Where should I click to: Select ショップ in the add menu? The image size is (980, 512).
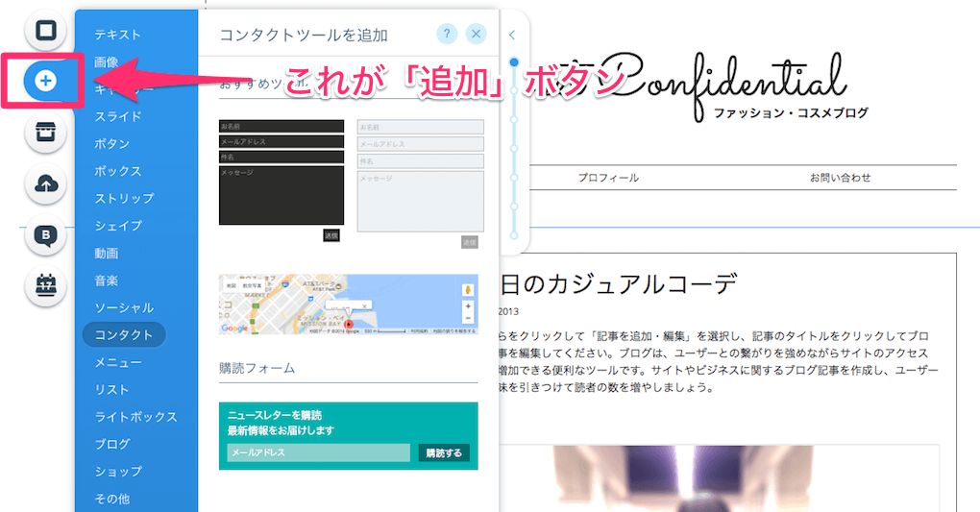click(x=117, y=472)
